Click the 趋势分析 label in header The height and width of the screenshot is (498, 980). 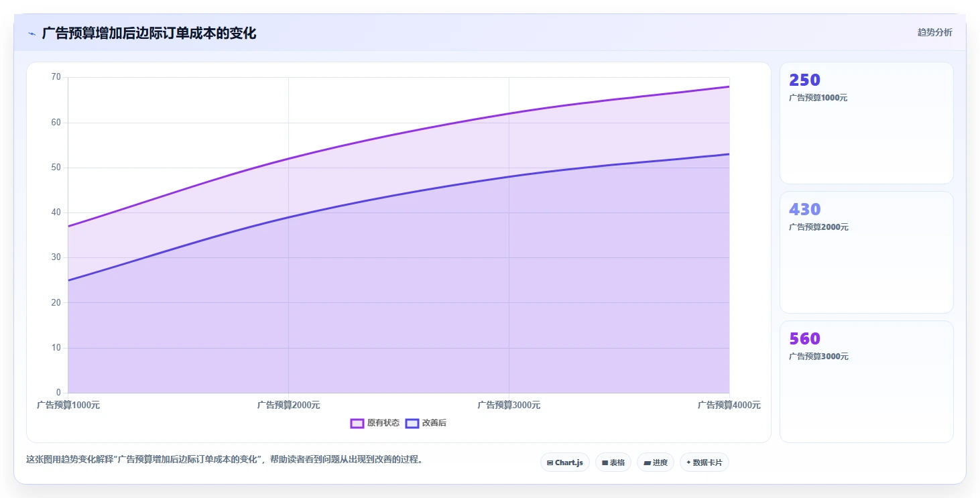(x=935, y=32)
